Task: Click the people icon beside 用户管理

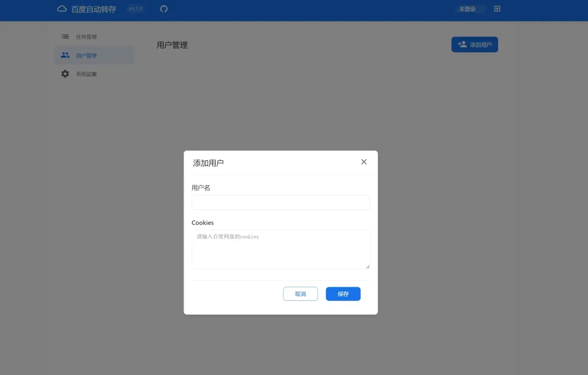Action: [65, 55]
